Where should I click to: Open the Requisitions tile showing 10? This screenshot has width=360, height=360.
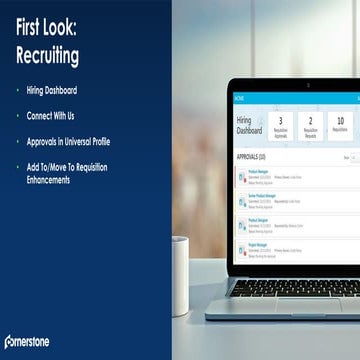[x=340, y=126]
